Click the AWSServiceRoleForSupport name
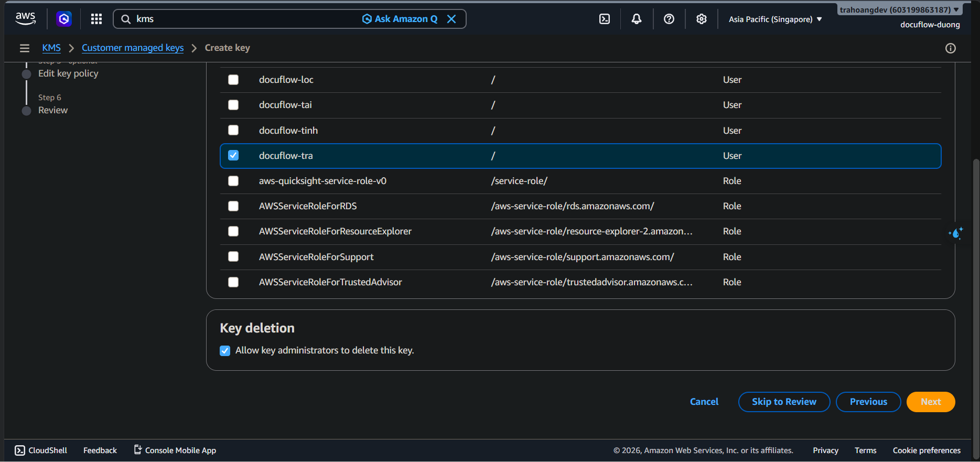980x462 pixels. pyautogui.click(x=316, y=257)
